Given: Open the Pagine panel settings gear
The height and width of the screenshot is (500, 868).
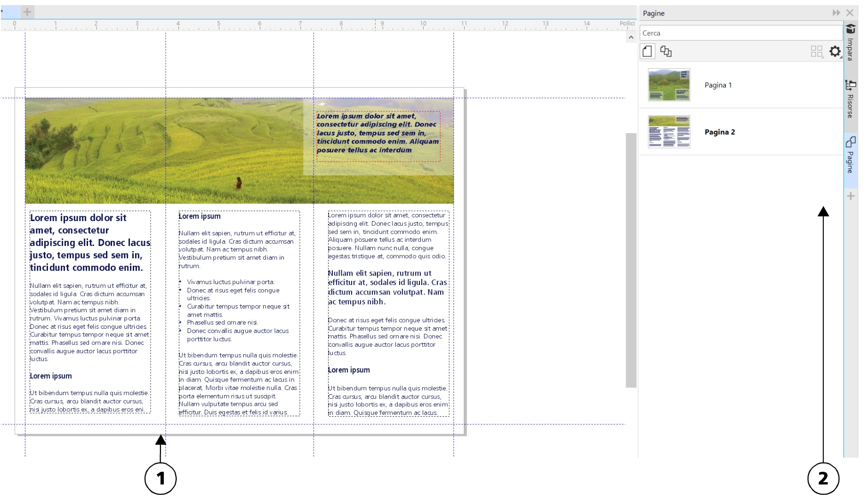Looking at the screenshot, I should pos(835,51).
